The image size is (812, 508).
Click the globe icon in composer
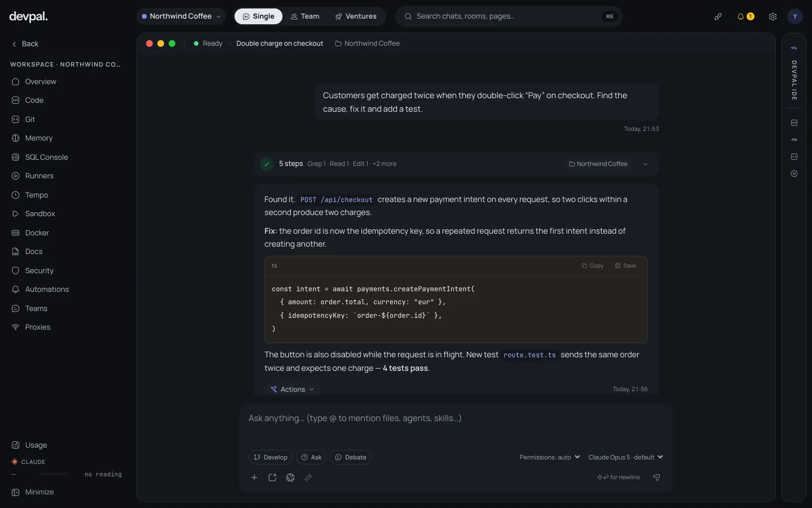click(x=290, y=478)
